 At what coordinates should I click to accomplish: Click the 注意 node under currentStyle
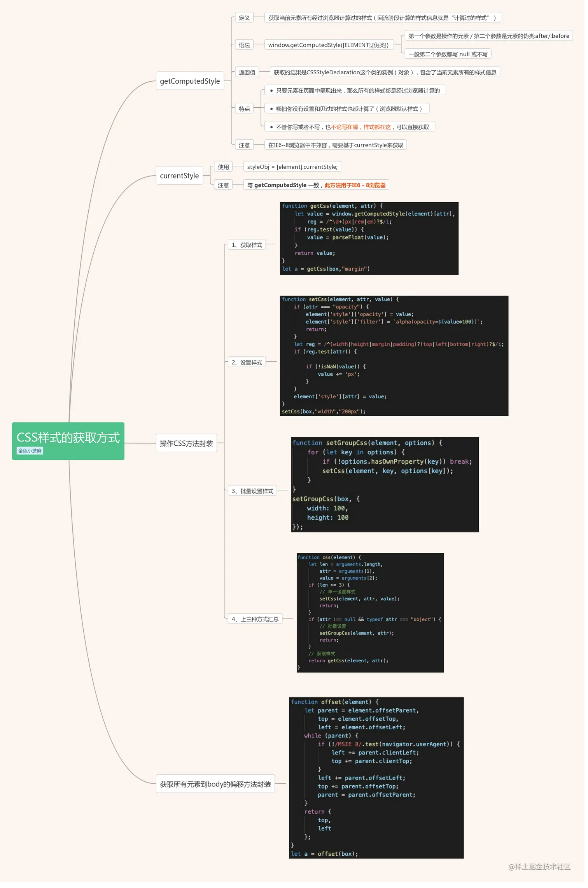[x=225, y=186]
